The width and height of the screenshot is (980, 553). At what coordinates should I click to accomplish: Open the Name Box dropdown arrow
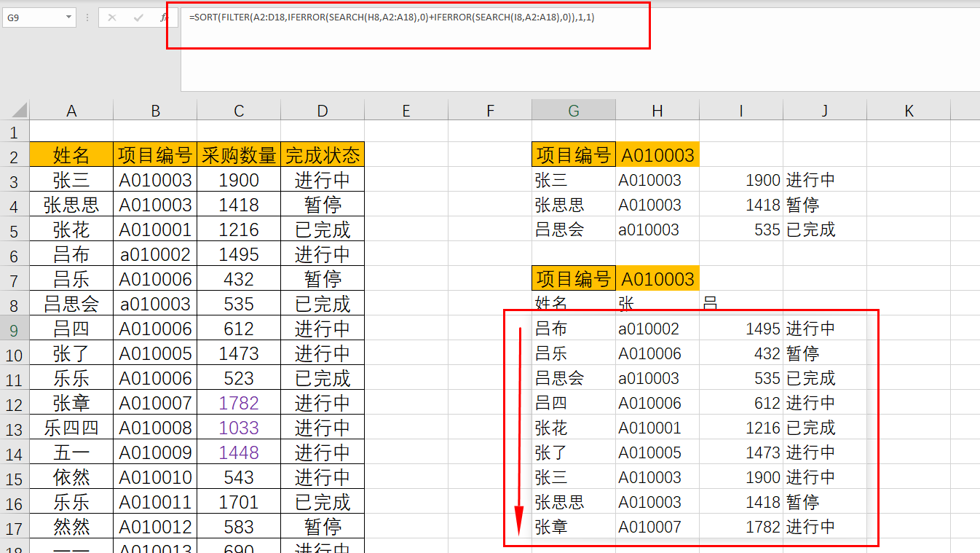click(68, 17)
